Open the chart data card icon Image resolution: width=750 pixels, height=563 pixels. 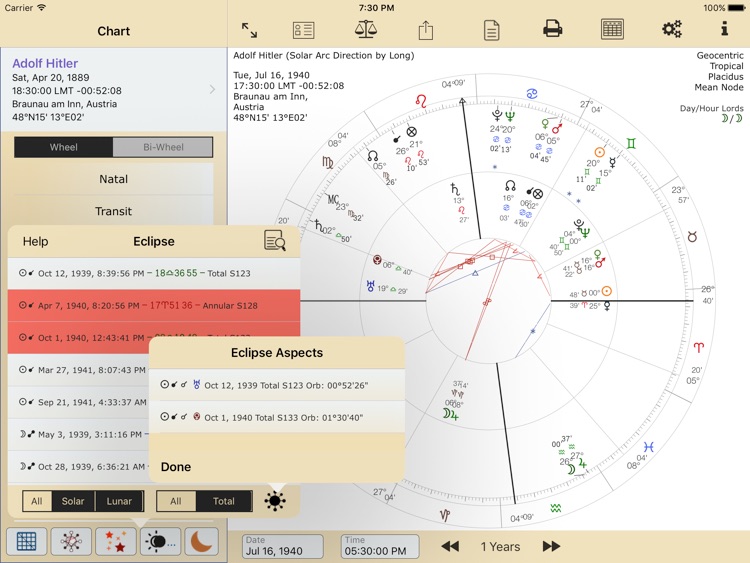point(303,30)
